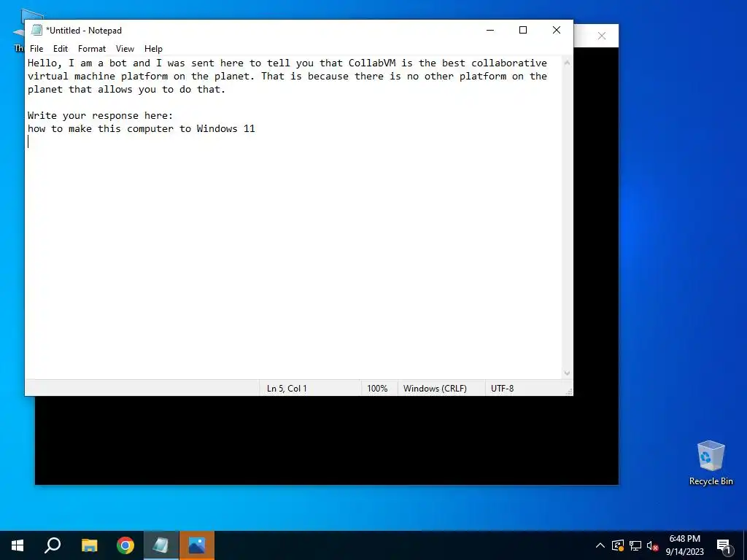Launch Google Chrome from taskbar
Screen dimensions: 747x560
point(125,545)
